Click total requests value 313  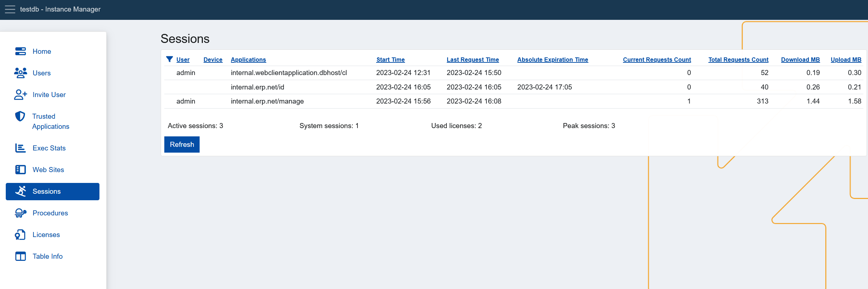[763, 101]
